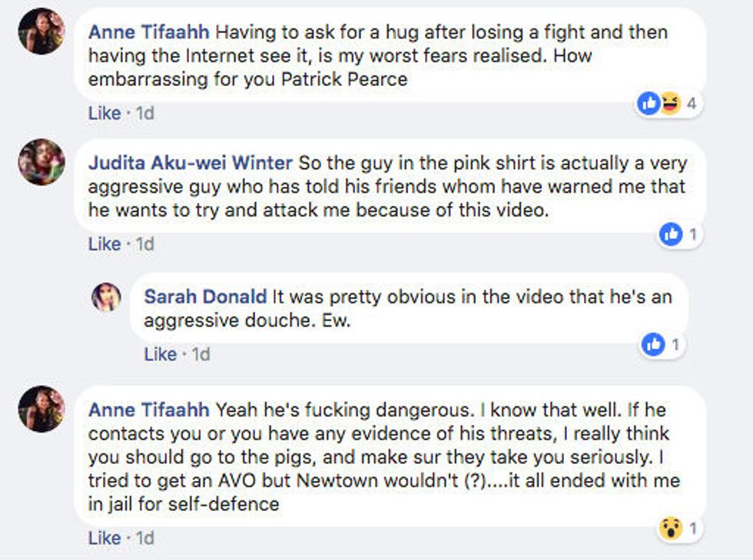The height and width of the screenshot is (560, 753).
Task: Like Anne Tifaahh's last comment about AVO
Action: point(104,538)
